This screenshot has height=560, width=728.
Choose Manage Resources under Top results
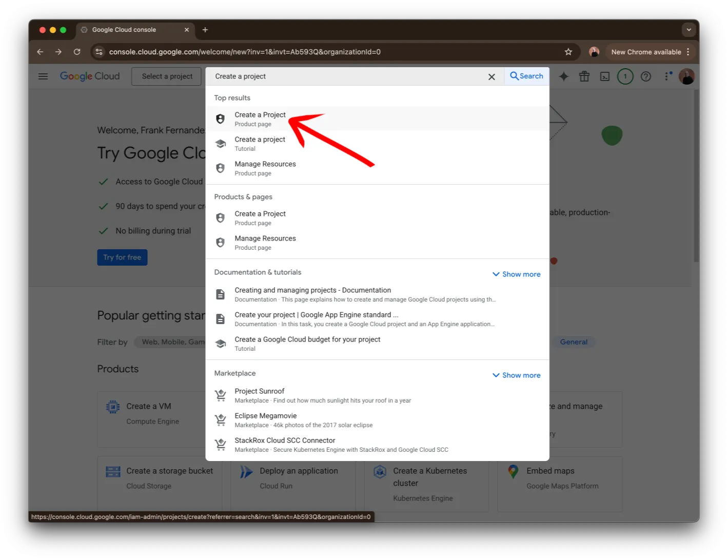point(377,168)
